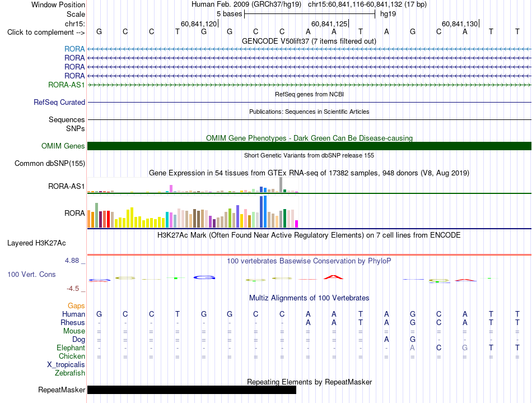Click the Window Position label
The width and height of the screenshot is (532, 403).
point(58,4)
